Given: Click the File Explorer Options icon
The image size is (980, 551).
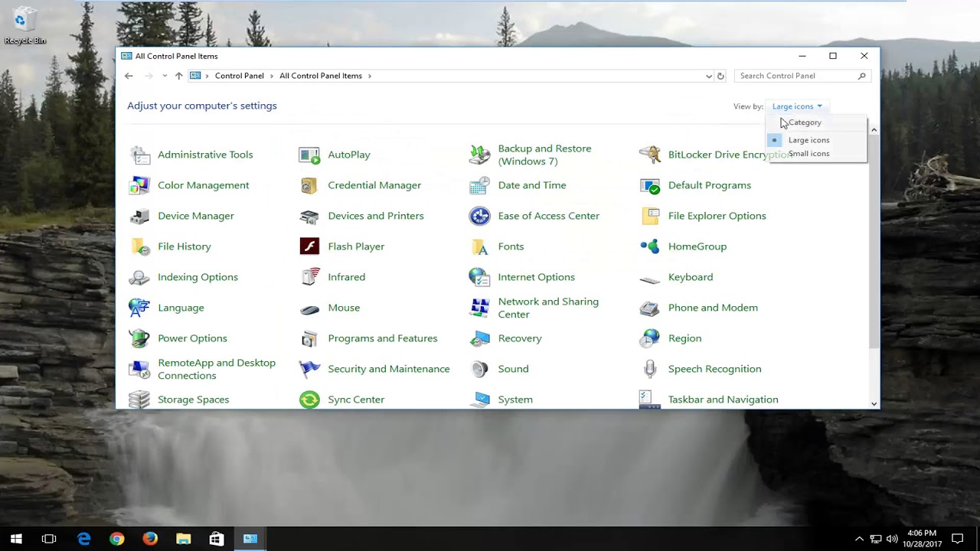Looking at the screenshot, I should point(650,216).
